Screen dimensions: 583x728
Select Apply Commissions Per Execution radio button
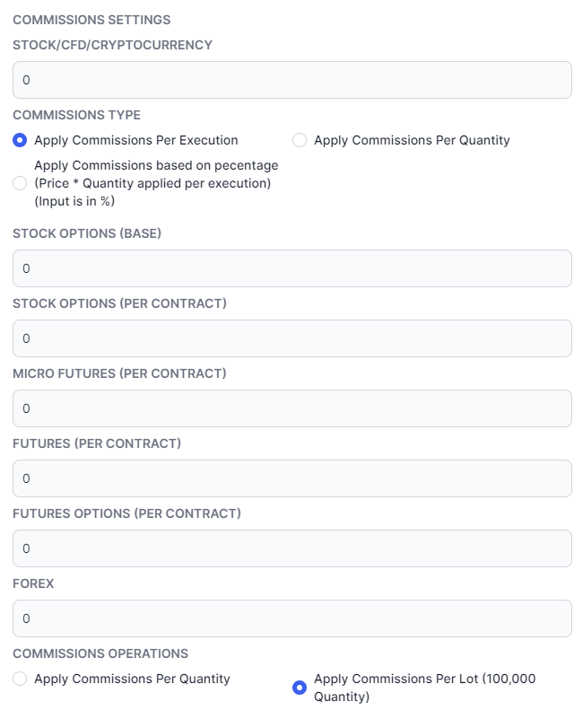(20, 140)
